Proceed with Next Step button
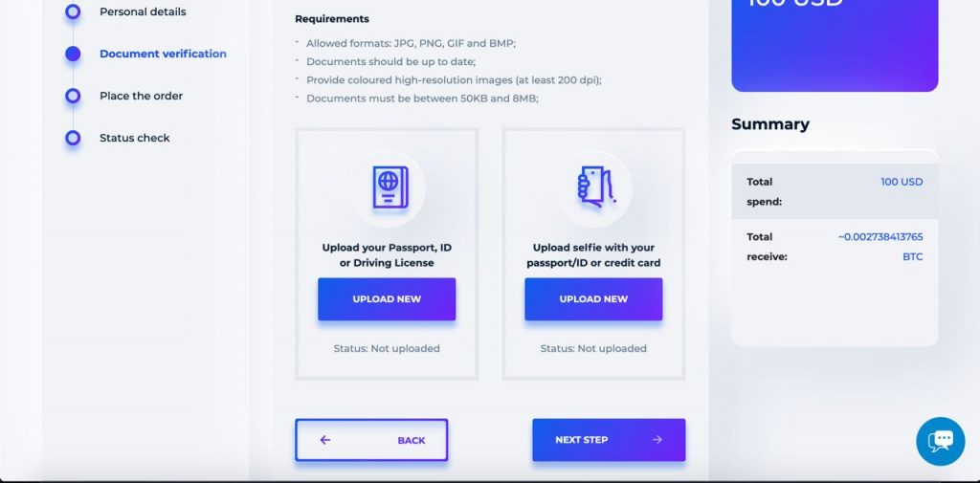The image size is (980, 483). pos(609,440)
